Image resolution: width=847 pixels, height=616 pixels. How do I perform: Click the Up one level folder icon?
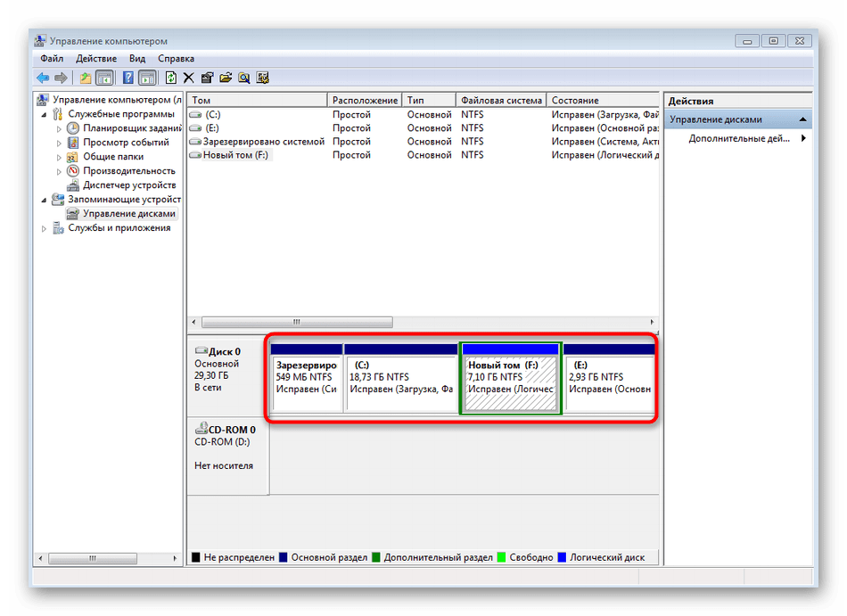tap(85, 78)
